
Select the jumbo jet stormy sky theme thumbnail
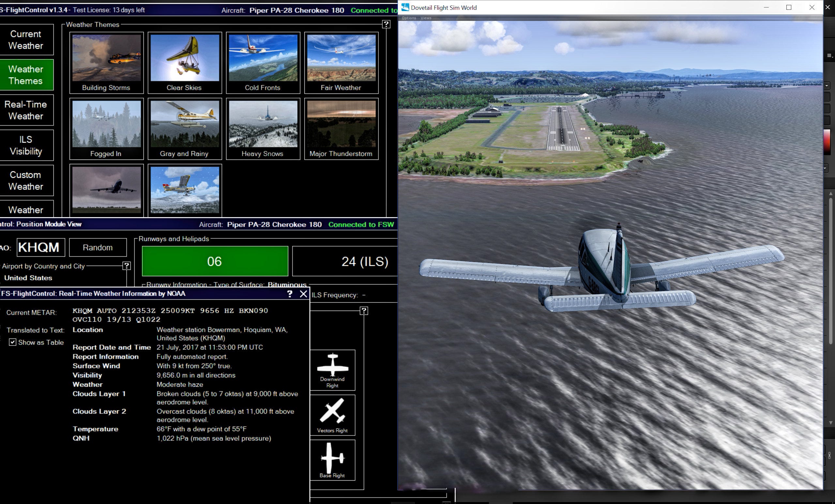[106, 190]
